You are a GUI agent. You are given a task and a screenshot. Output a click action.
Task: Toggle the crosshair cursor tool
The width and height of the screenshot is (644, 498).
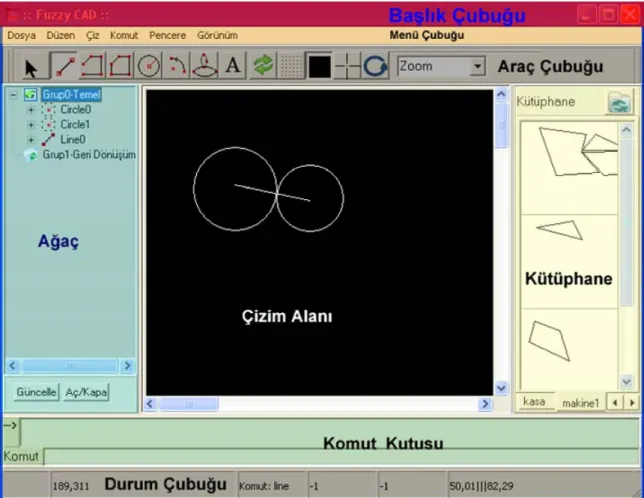click(347, 66)
